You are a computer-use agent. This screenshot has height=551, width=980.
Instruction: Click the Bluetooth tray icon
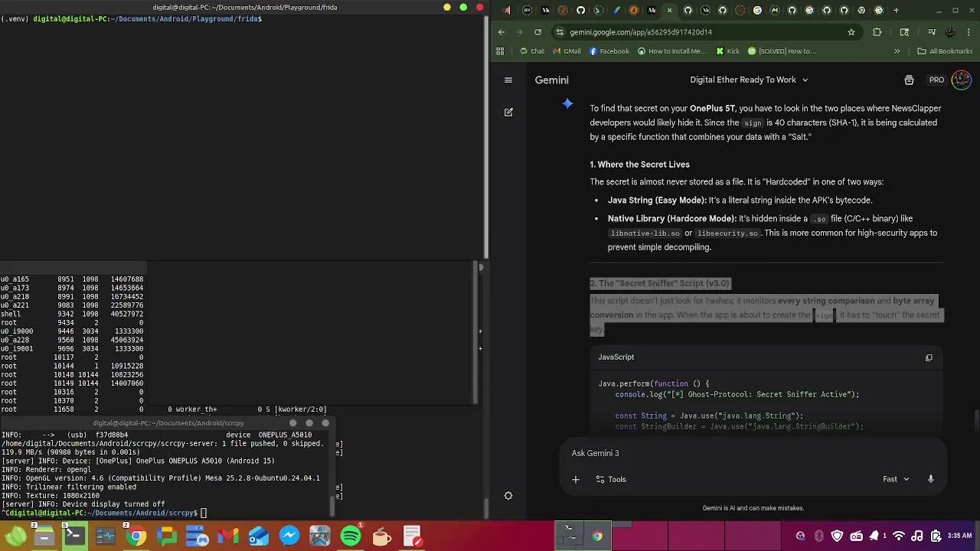(x=818, y=536)
